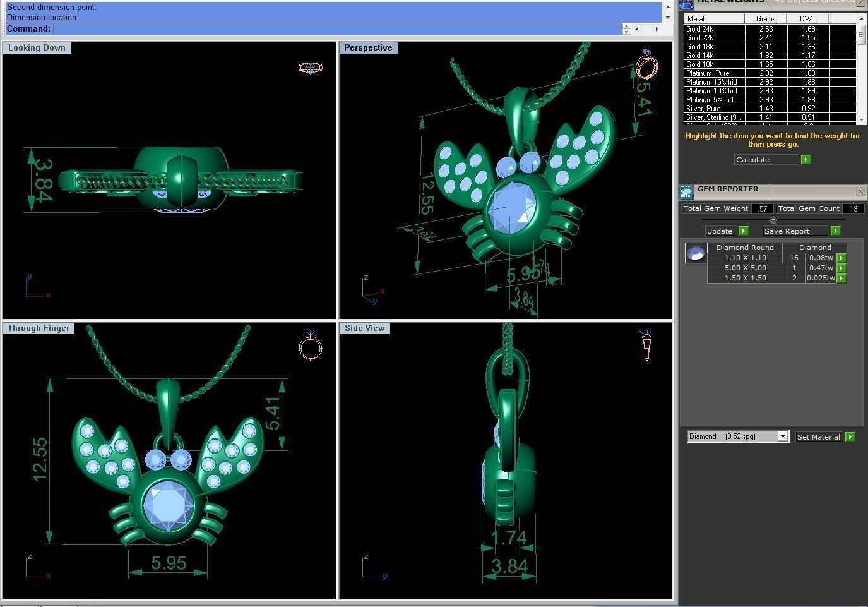Select the Gold 22k row
The height and width of the screenshot is (607, 868).
(770, 38)
